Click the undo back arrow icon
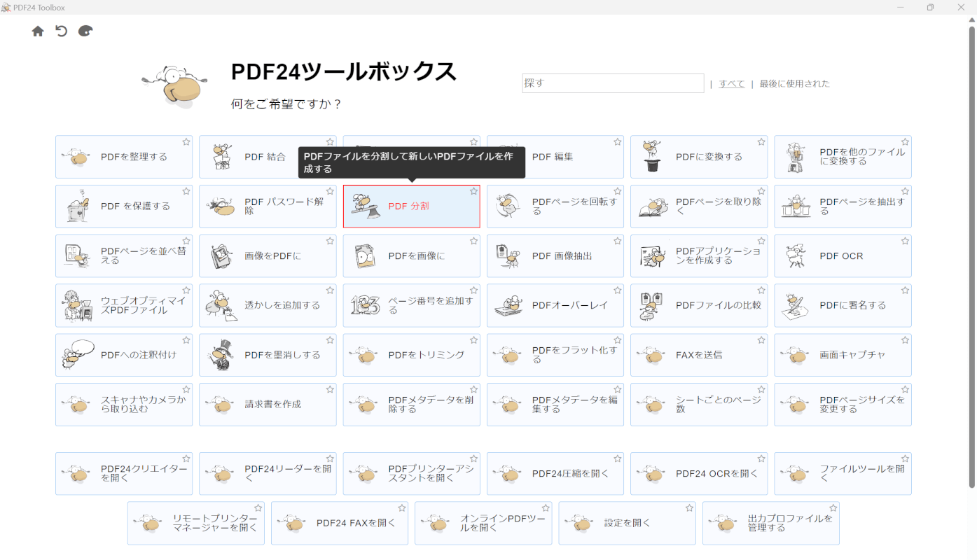 [x=62, y=31]
